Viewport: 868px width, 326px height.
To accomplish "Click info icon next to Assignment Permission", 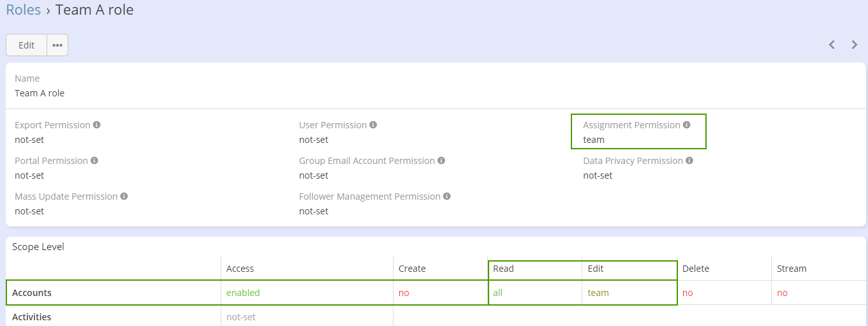I will click(686, 125).
